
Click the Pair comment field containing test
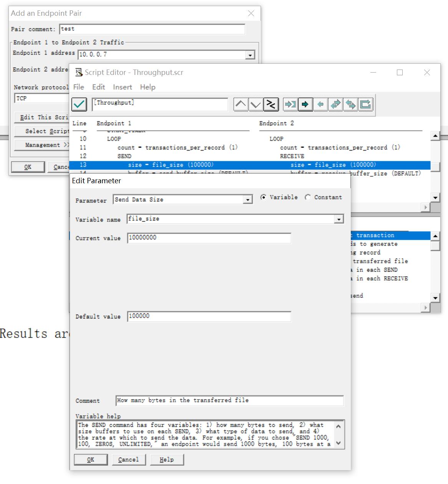point(152,29)
